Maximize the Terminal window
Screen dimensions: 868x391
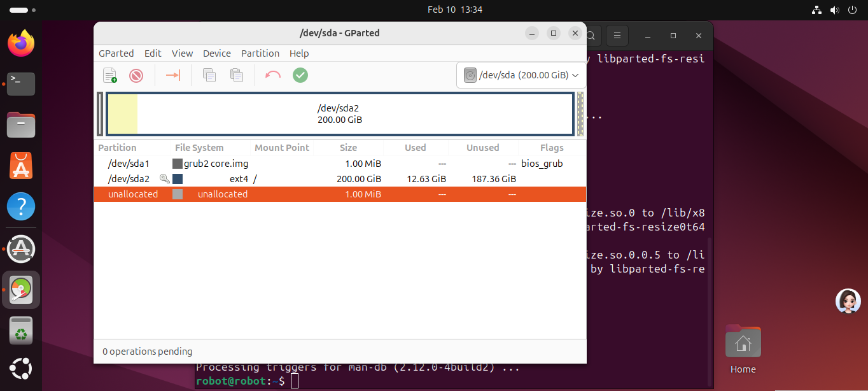673,36
